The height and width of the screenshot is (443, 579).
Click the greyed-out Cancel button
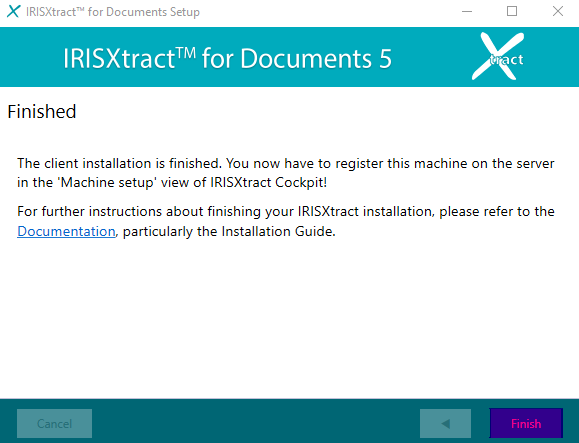(x=54, y=423)
